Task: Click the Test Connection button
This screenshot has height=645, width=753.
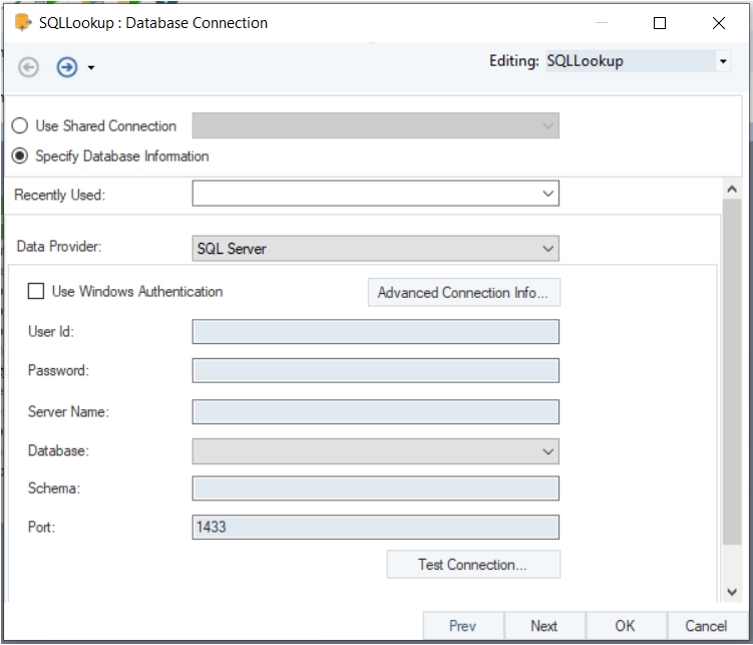Action: tap(473, 565)
